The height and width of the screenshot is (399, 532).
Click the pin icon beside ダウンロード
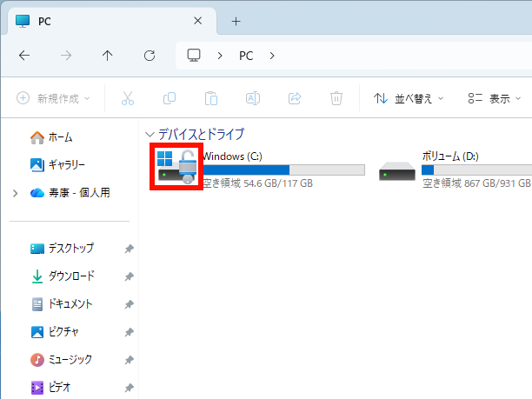(x=129, y=276)
